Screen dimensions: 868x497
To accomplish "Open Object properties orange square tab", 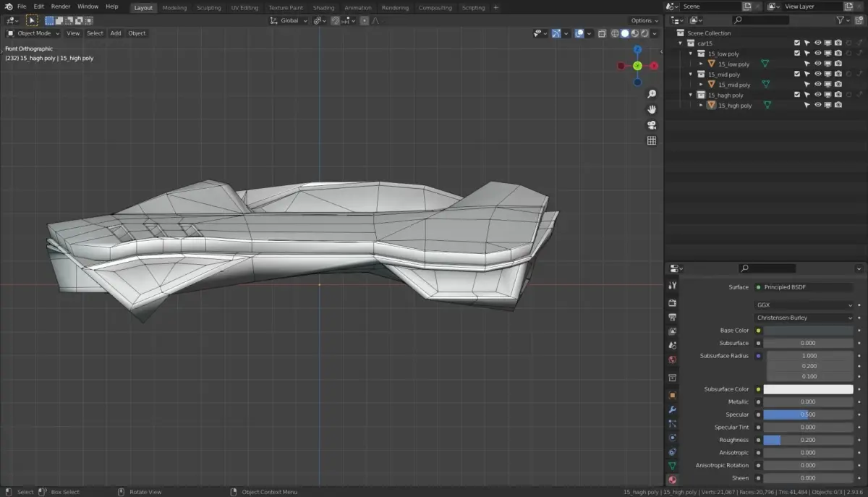I will coord(673,395).
